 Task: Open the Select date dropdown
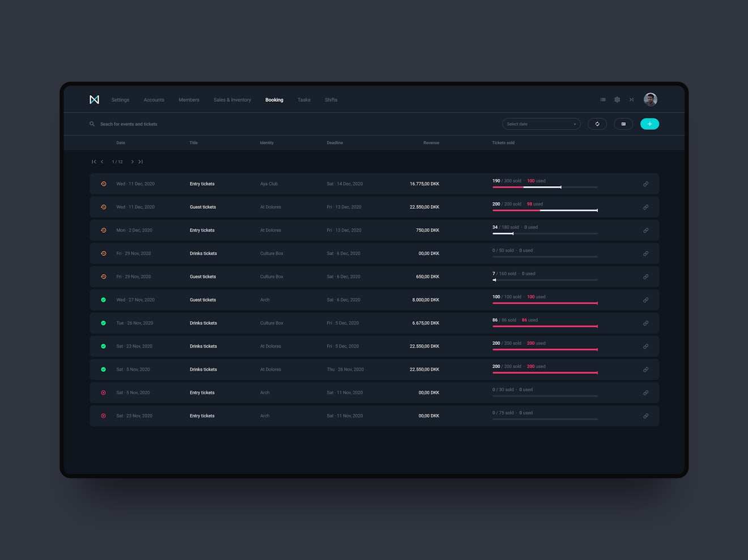[x=541, y=123]
